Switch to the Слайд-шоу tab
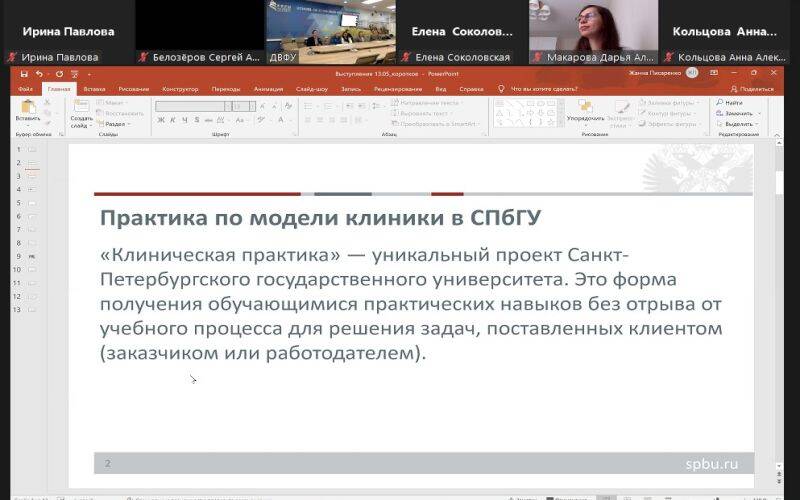The height and width of the screenshot is (500, 800). tap(312, 89)
